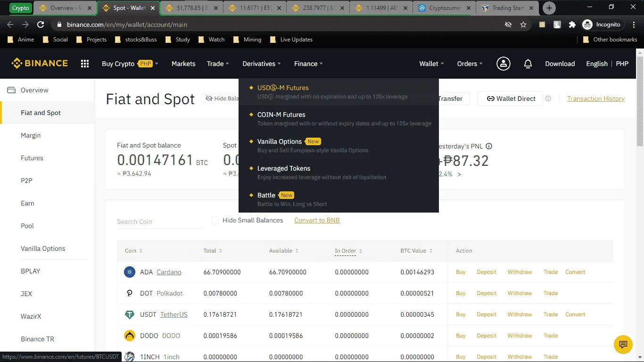Enable the Hide Small Balances checkbox
This screenshot has height=362, width=644.
point(215,220)
